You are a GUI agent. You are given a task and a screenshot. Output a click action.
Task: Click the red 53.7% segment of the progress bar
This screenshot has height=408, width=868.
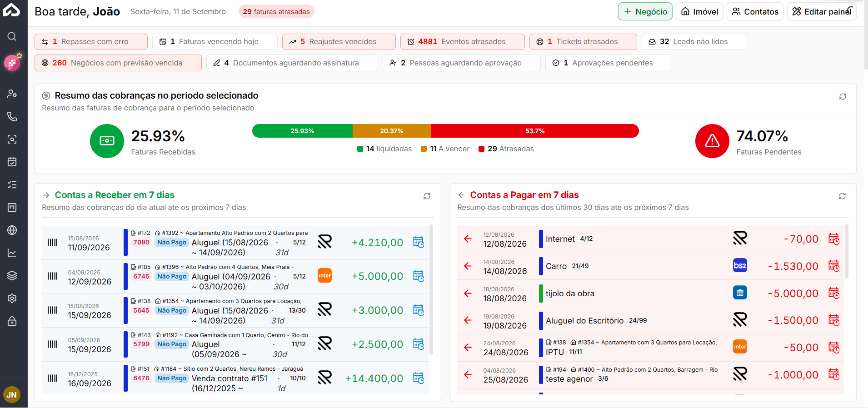535,131
